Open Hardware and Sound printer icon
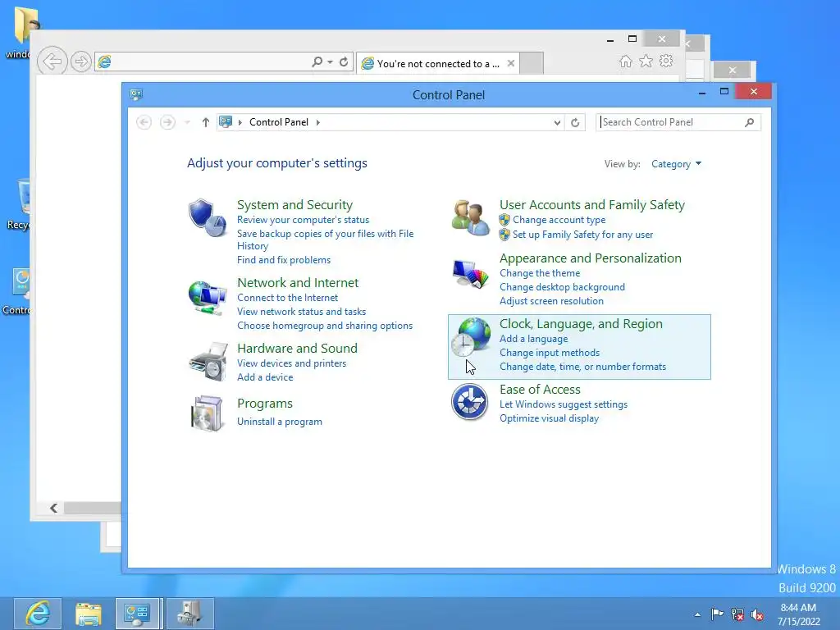The image size is (840, 630). click(208, 362)
